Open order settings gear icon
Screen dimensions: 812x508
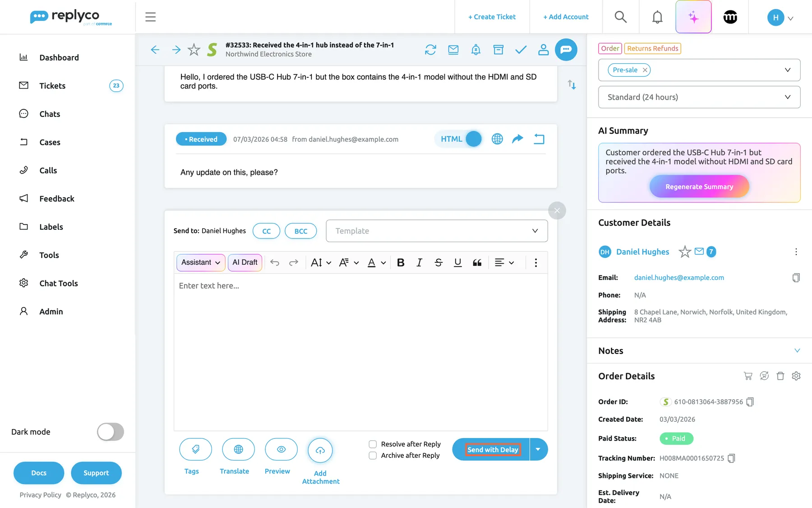point(796,376)
